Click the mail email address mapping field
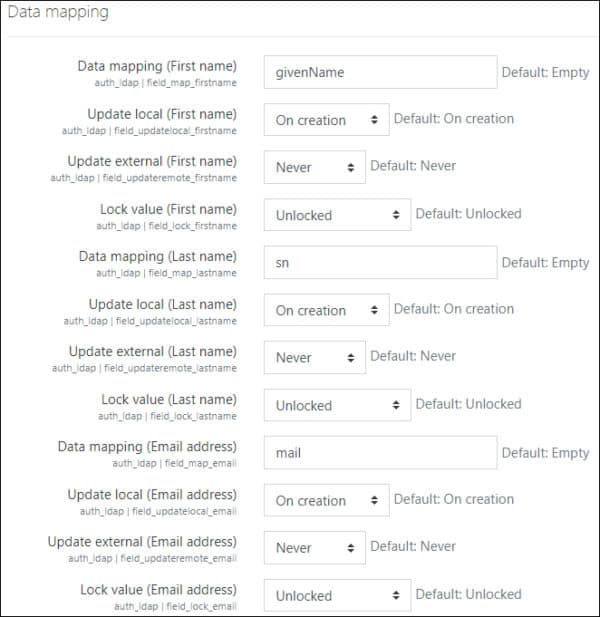Screen dimensions: 600x617 tap(380, 452)
